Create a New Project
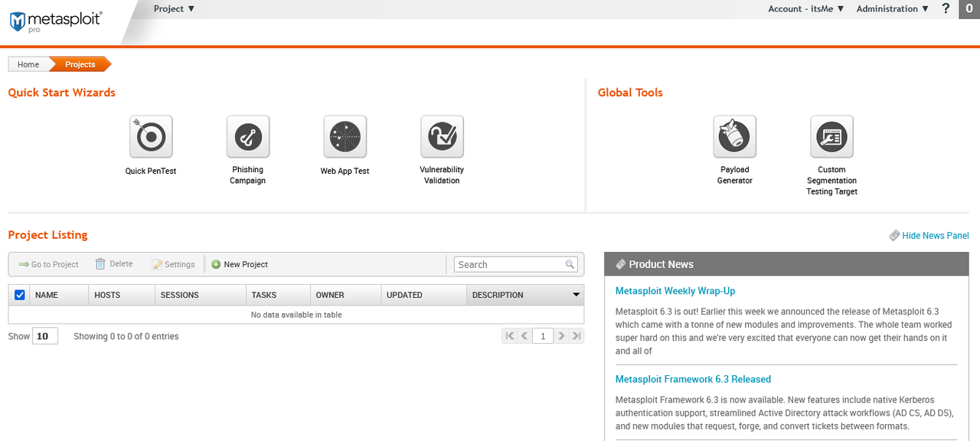The image size is (980, 441). (240, 264)
